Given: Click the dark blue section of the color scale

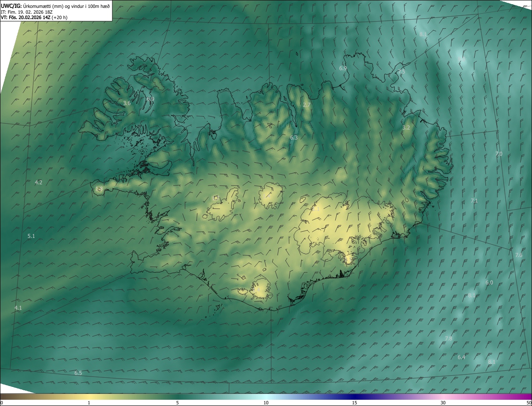Looking at the screenshot, I should coord(355,396).
